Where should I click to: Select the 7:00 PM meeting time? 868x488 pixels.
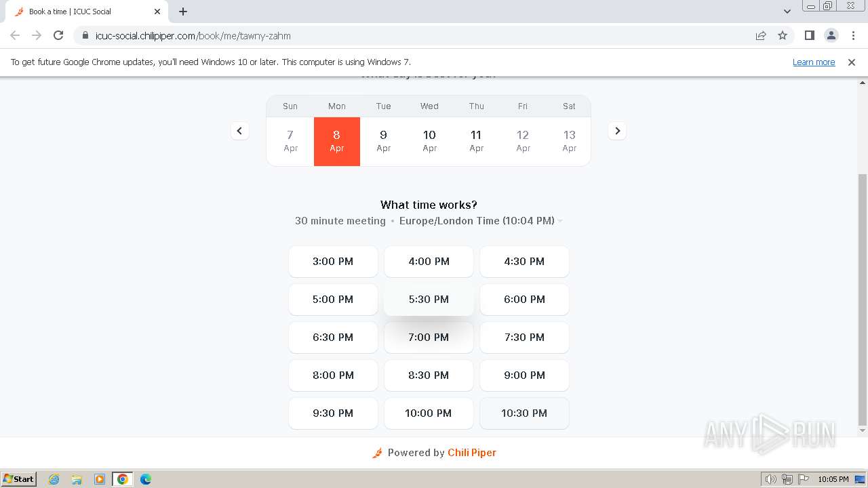point(429,337)
